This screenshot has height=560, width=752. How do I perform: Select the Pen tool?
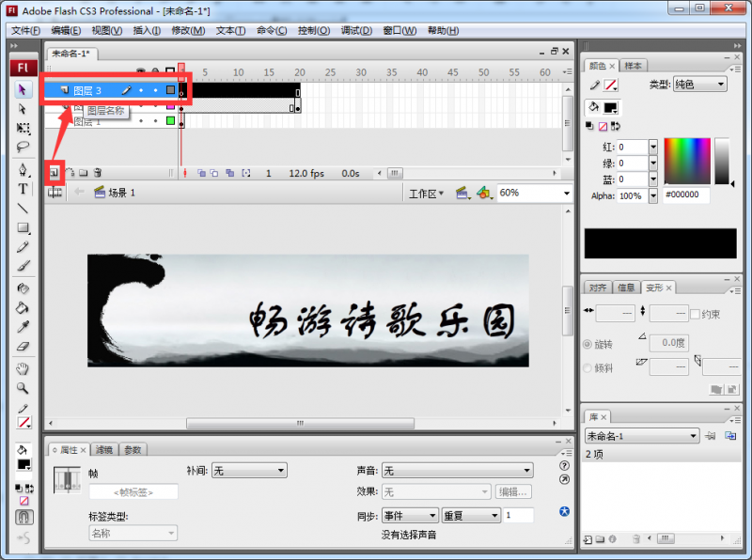click(x=22, y=170)
